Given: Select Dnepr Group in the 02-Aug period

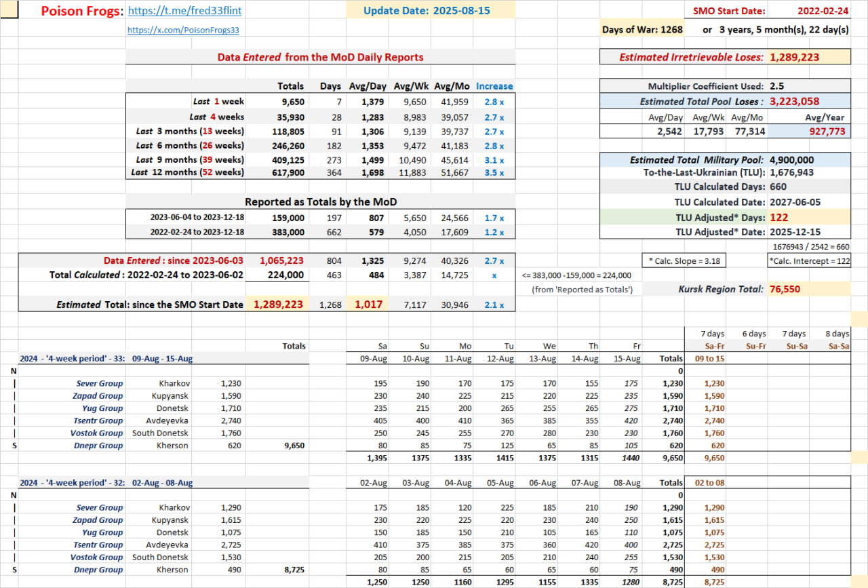Looking at the screenshot, I should (98, 570).
